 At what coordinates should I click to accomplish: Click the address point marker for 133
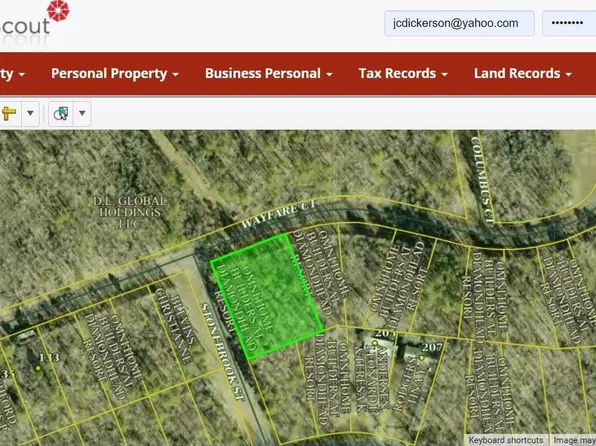[x=38, y=368]
